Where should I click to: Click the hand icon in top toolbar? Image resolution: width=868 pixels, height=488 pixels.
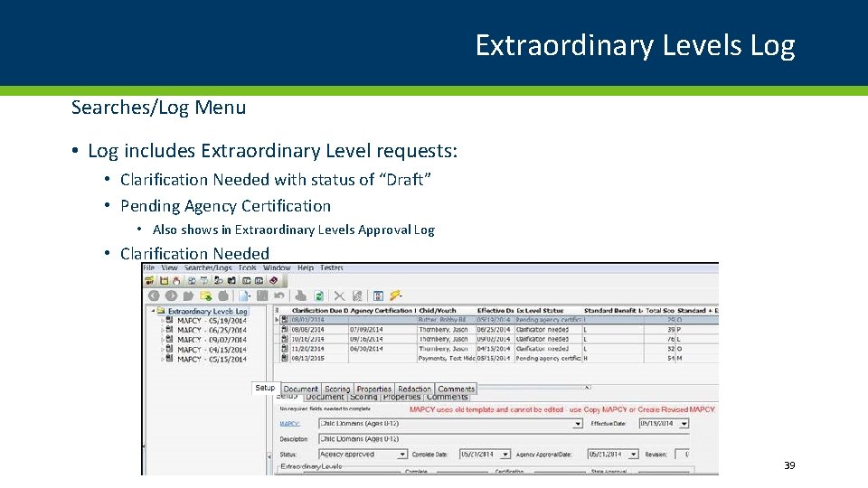pos(176,280)
